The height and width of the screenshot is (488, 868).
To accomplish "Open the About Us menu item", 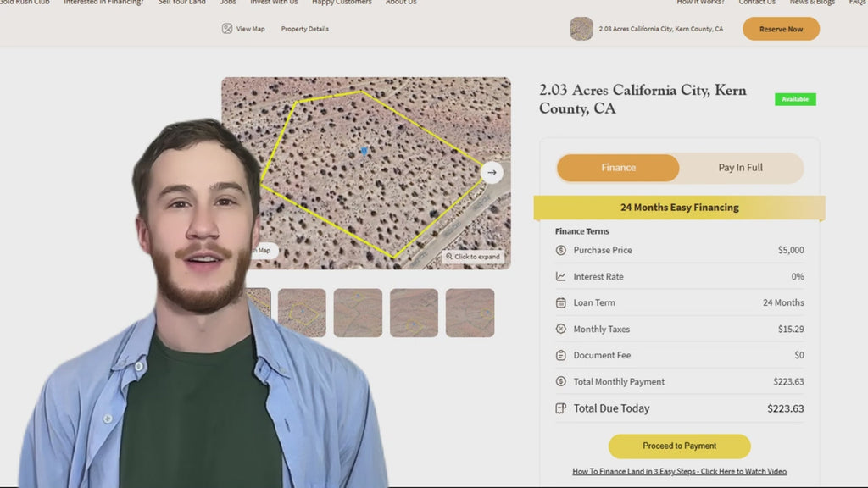I will tap(401, 3).
